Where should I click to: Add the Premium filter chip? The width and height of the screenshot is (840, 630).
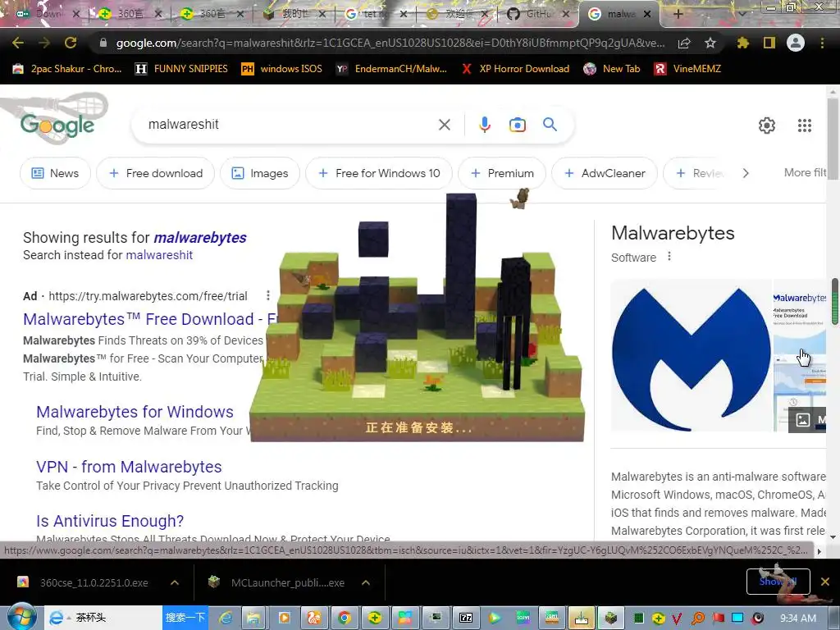click(x=502, y=173)
